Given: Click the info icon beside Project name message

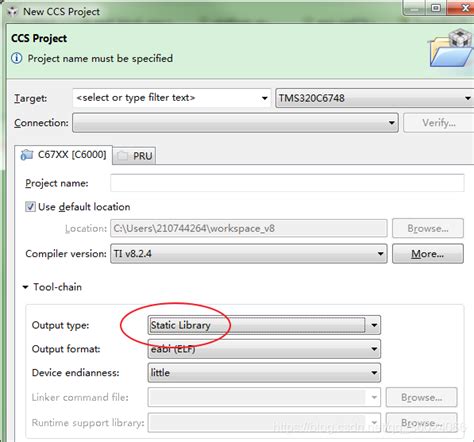Looking at the screenshot, I should [x=17, y=58].
